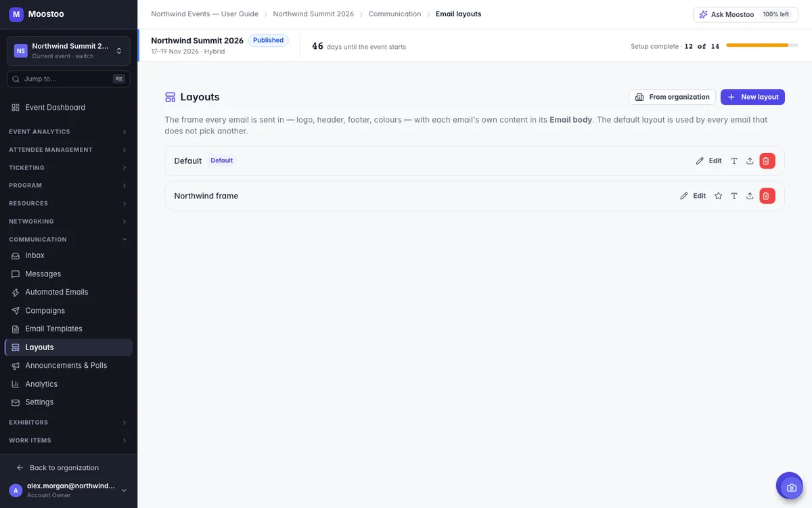Open the Inbox sidebar item

click(x=68, y=255)
